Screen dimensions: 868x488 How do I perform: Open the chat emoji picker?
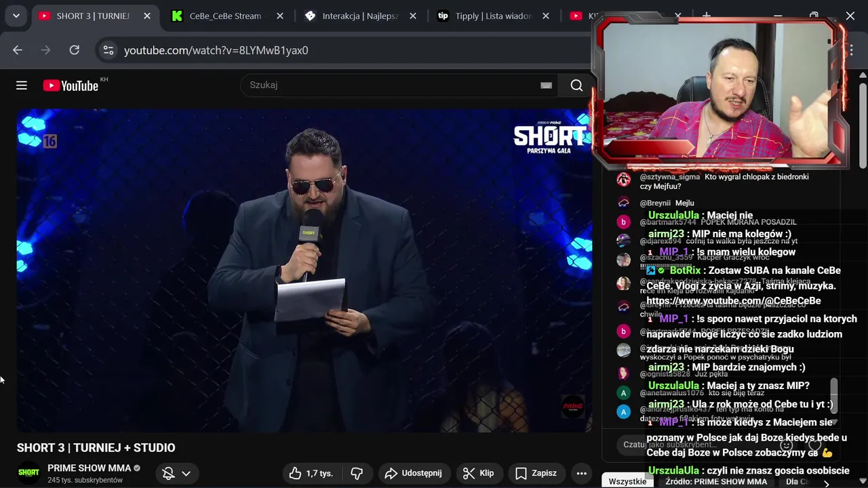pyautogui.click(x=787, y=445)
